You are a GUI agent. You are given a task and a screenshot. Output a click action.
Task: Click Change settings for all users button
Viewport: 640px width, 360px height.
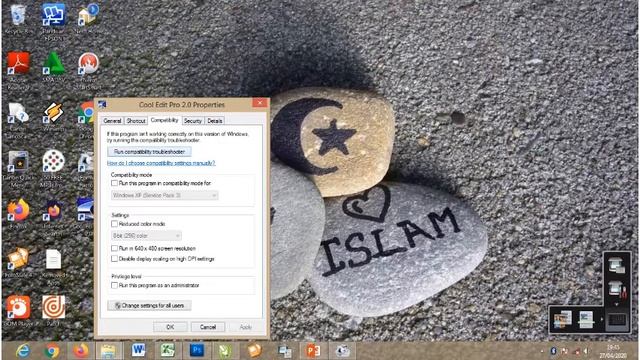[149, 305]
